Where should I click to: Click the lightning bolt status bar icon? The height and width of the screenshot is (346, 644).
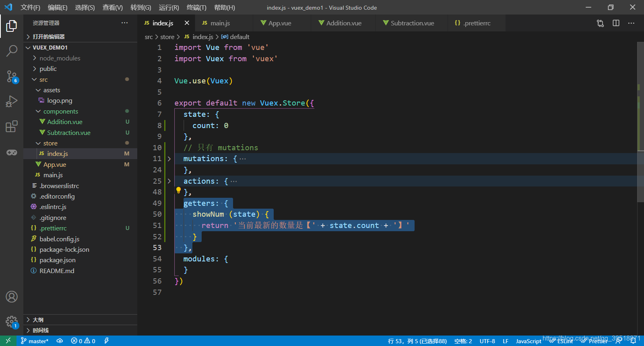tap(107, 341)
